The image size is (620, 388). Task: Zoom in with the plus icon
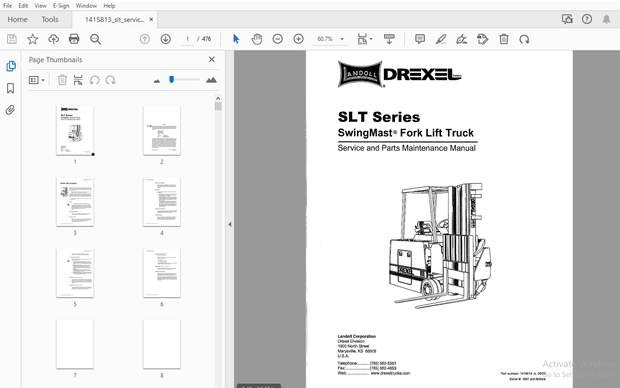(299, 39)
